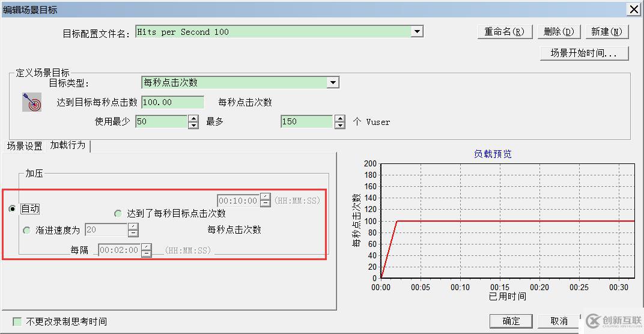This screenshot has height=334, width=644.
Task: Click the 负载预览 chart title
Action: point(493,154)
